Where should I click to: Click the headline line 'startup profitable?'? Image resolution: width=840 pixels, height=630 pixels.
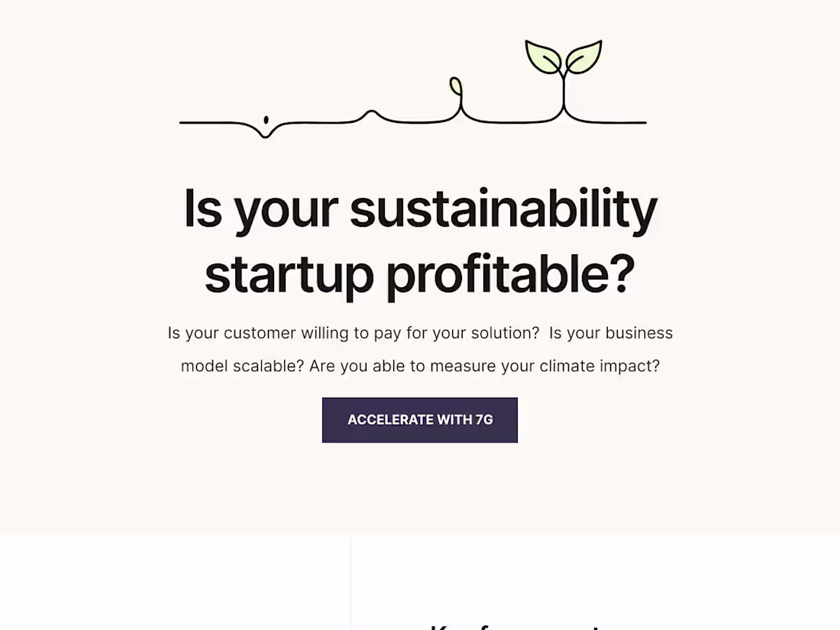tap(420, 273)
